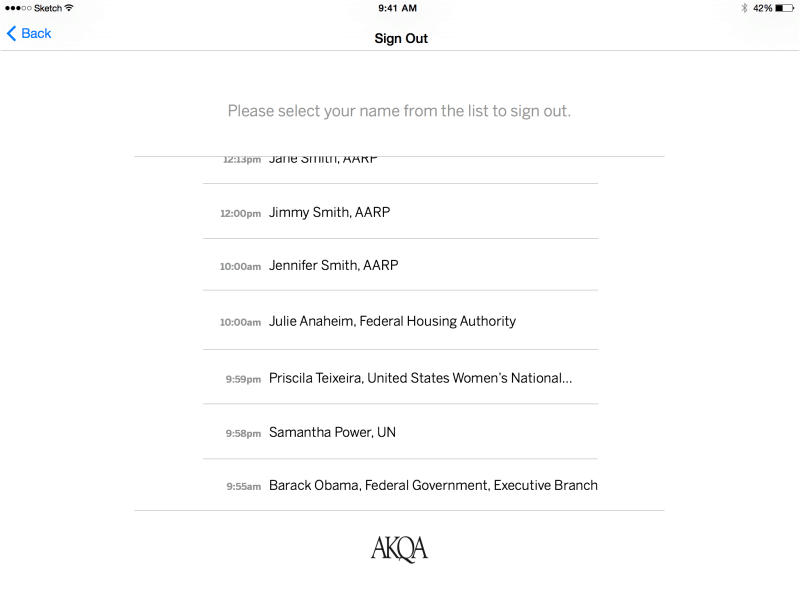Image resolution: width=800 pixels, height=600 pixels.
Task: Choose Julie Anaheim, Federal Housing Authority
Action: pyautogui.click(x=392, y=321)
